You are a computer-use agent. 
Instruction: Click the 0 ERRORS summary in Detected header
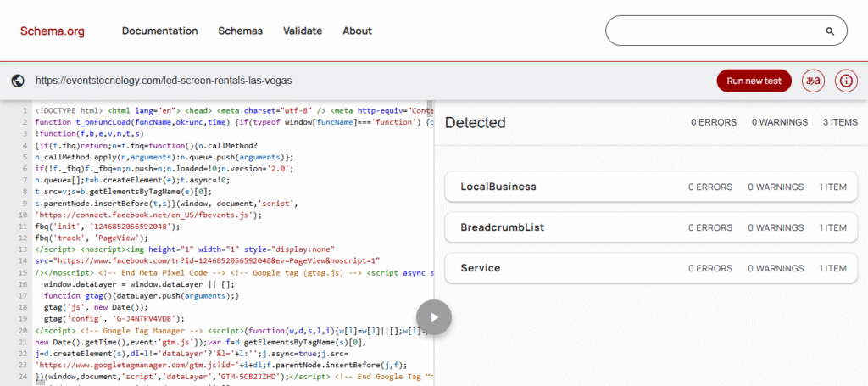pyautogui.click(x=714, y=122)
